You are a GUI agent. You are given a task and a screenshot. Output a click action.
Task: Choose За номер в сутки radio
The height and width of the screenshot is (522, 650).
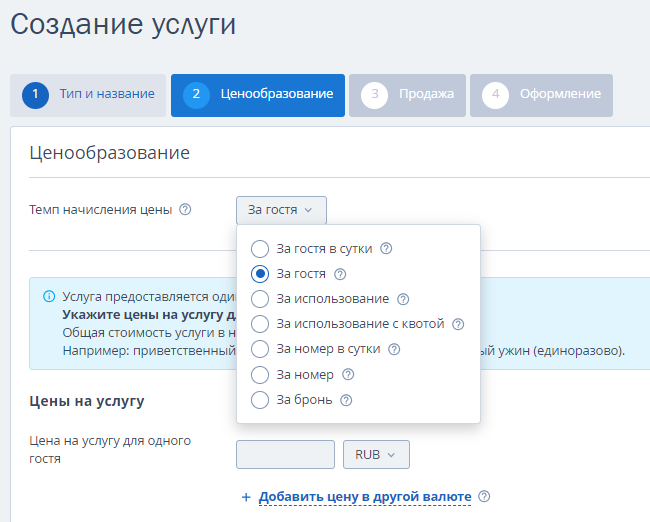(260, 349)
